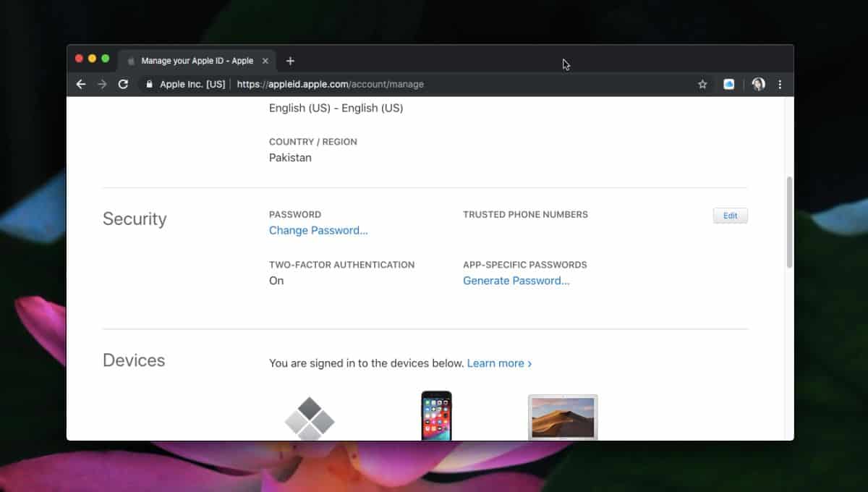Click the Country / Region label
The height and width of the screenshot is (492, 868).
click(313, 142)
